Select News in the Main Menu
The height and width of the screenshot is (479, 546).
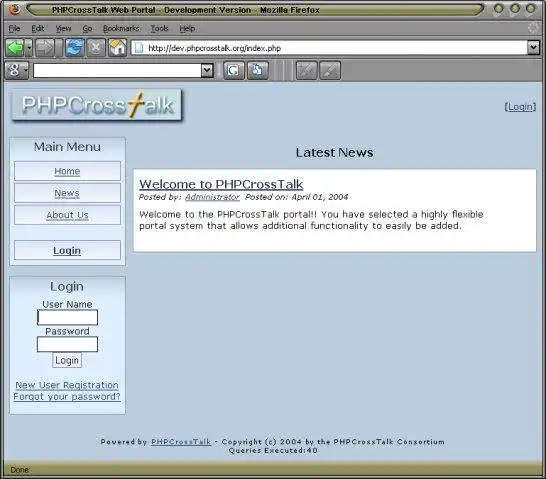[x=67, y=193]
